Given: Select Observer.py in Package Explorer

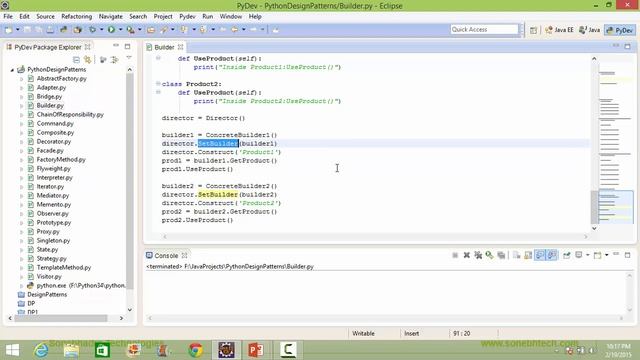Looking at the screenshot, I should coord(52,213).
